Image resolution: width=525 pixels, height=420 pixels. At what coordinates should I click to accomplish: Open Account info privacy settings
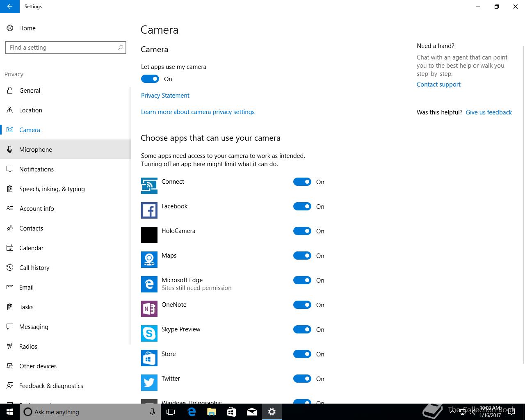pyautogui.click(x=65, y=208)
